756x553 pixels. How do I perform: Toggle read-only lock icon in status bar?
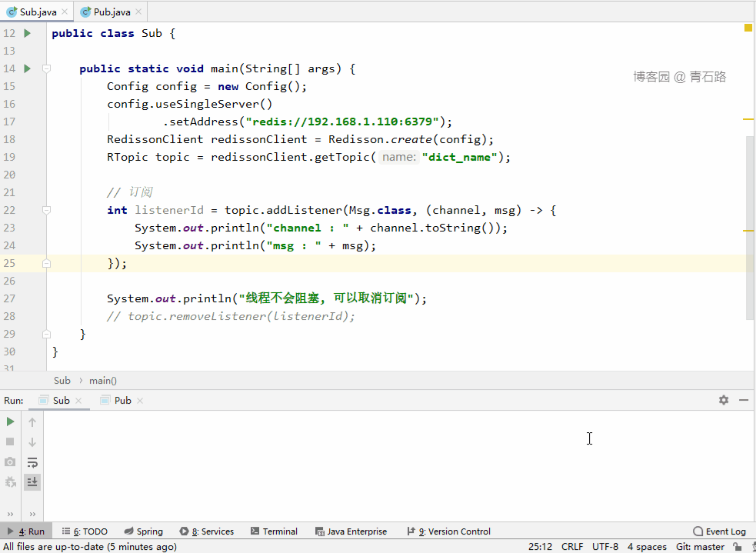click(x=737, y=547)
